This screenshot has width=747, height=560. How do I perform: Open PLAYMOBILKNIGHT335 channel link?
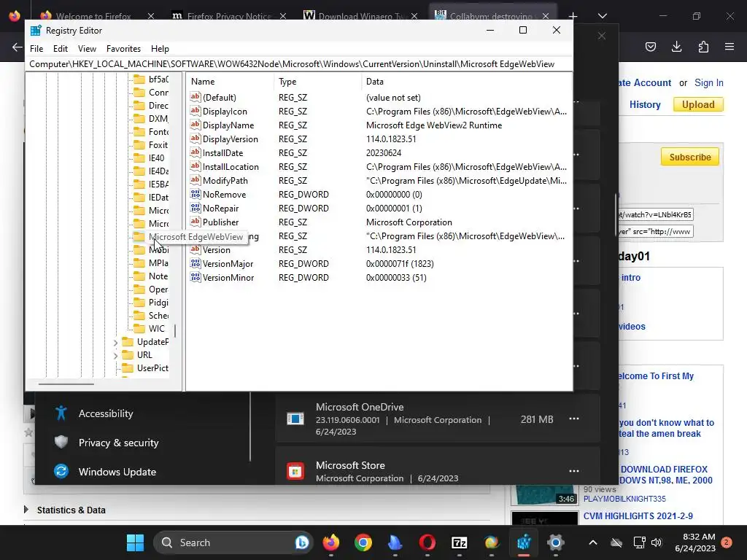(x=624, y=499)
